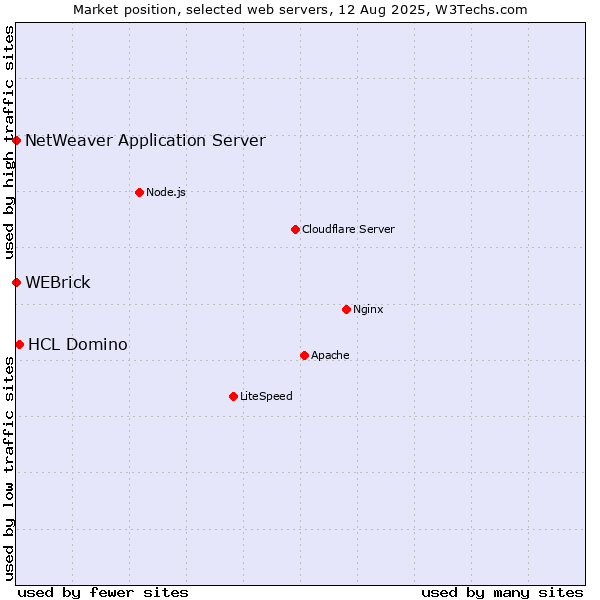Select the 'HCL Domino' label text
The image size is (600, 600).
[x=78, y=344]
